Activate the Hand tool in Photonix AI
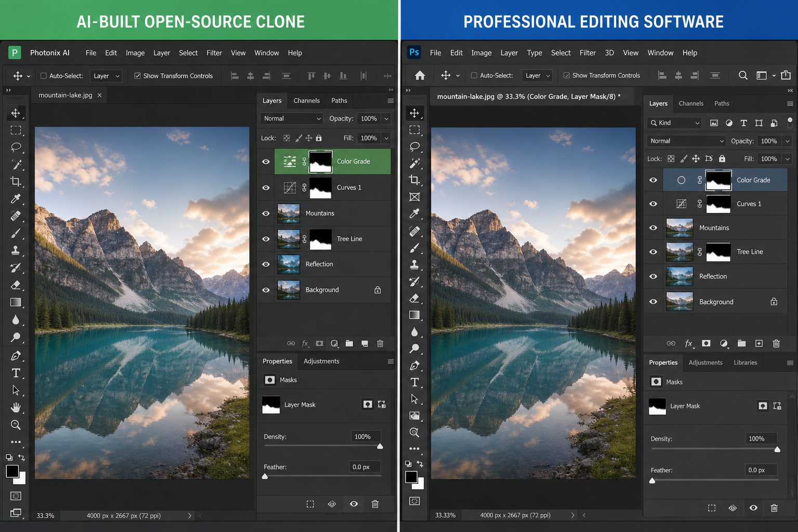Viewport: 798px width, 532px height. pyautogui.click(x=16, y=407)
